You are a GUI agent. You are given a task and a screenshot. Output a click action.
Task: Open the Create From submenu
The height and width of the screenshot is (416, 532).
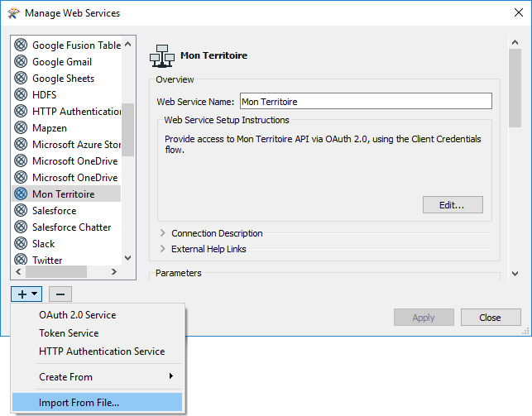tap(98, 377)
